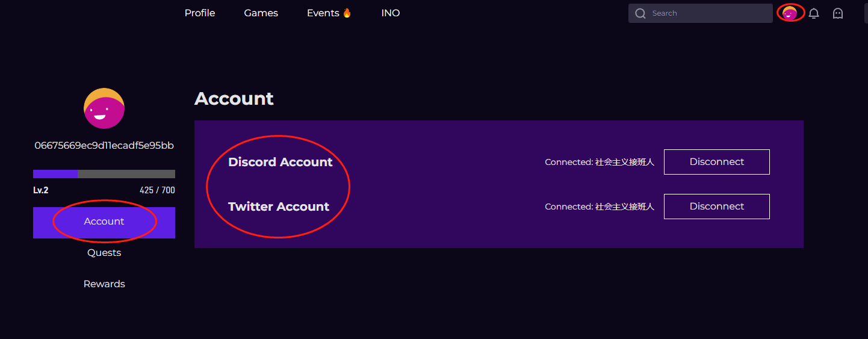Disconnect the Twitter account
This screenshot has height=339, width=868.
click(x=716, y=207)
